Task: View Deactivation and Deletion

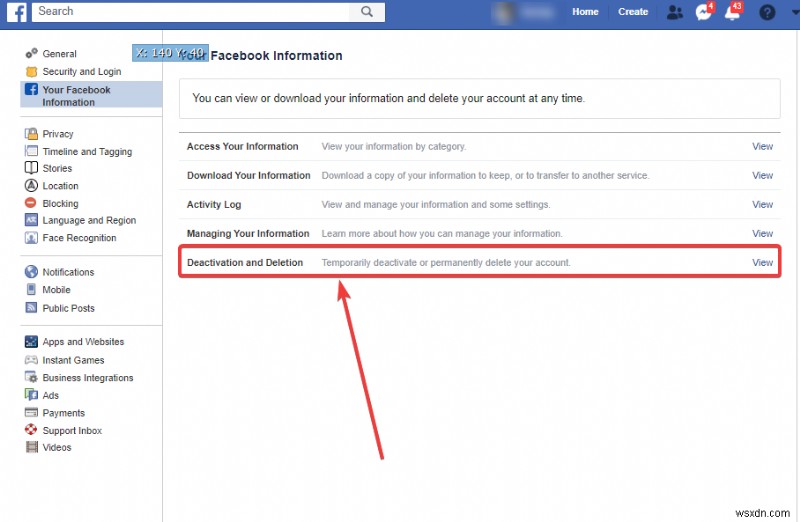Action: (762, 263)
